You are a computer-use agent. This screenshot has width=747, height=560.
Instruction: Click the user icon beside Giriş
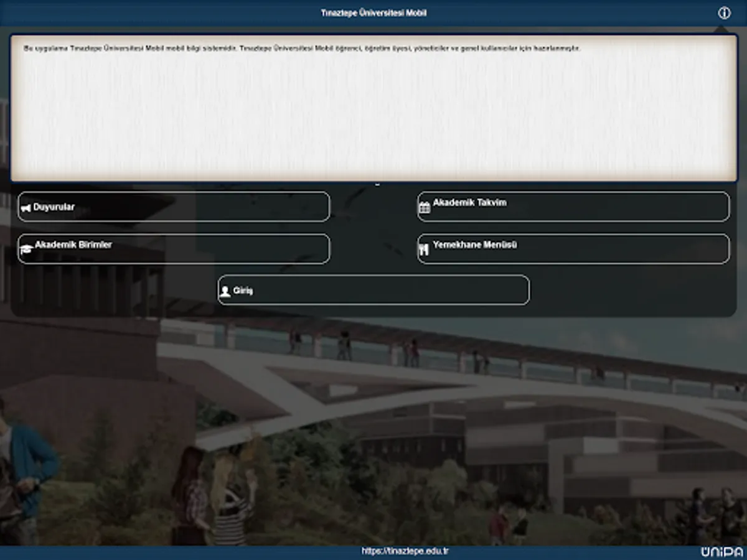coord(225,291)
